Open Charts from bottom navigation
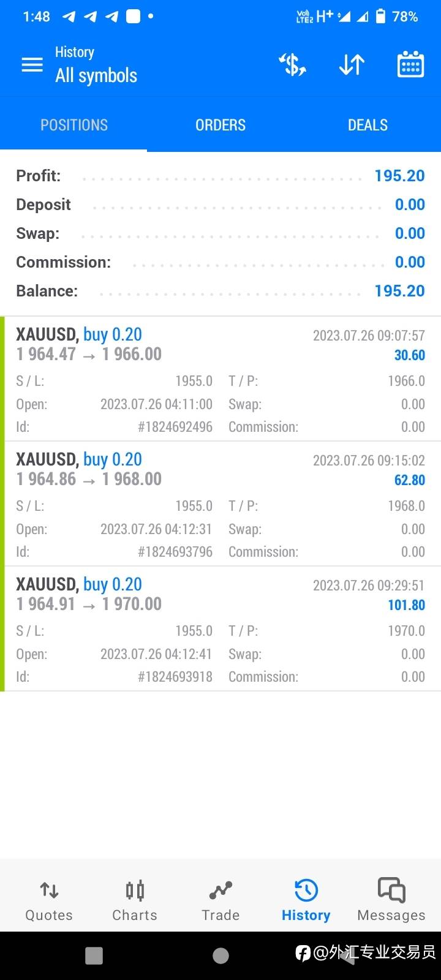 pyautogui.click(x=135, y=900)
